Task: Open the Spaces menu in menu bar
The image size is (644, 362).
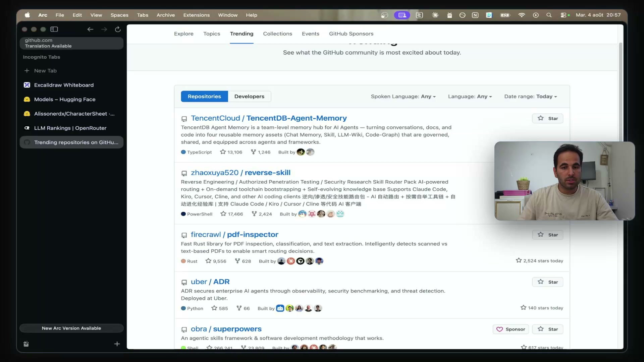Action: (x=119, y=15)
